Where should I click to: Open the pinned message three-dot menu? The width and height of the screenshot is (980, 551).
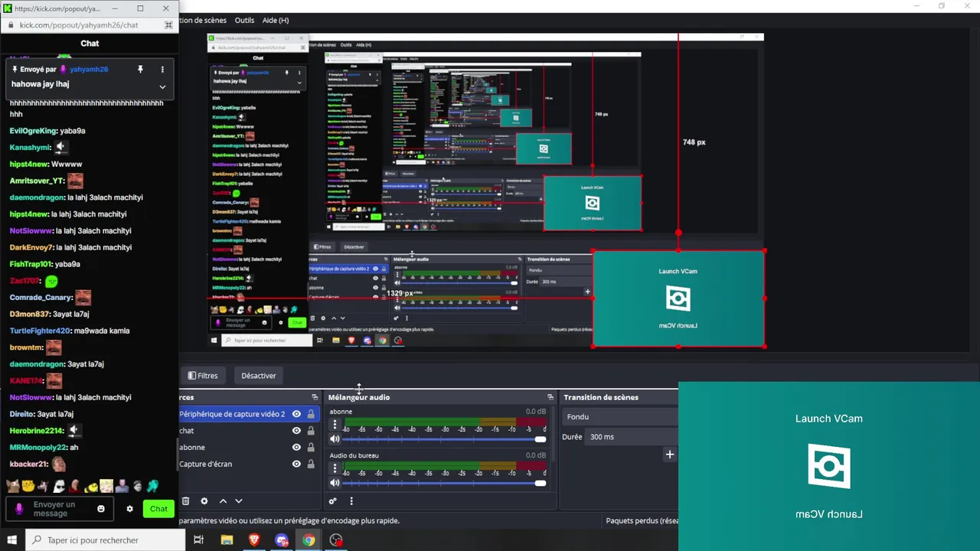point(162,70)
